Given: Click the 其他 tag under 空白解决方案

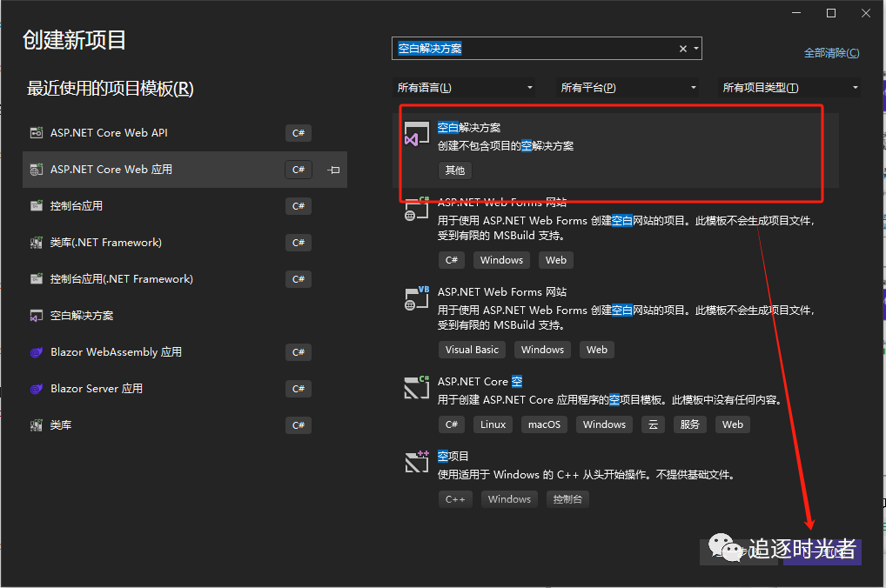Looking at the screenshot, I should [455, 170].
